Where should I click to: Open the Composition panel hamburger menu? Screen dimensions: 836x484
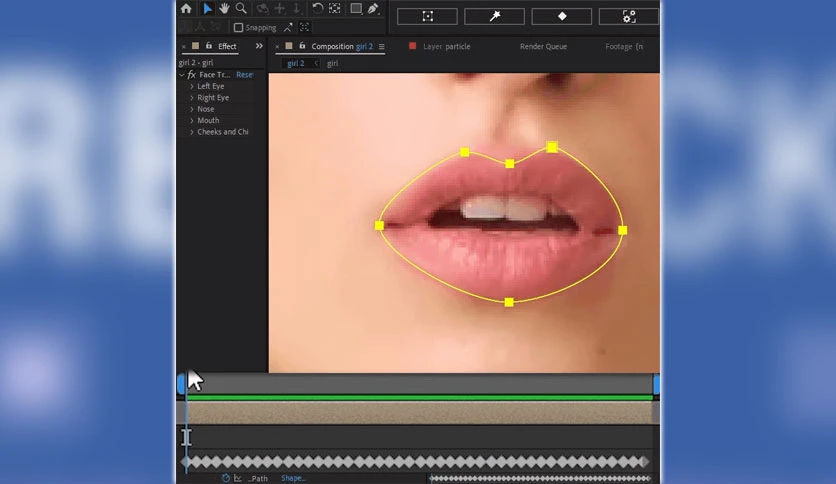pyautogui.click(x=382, y=46)
